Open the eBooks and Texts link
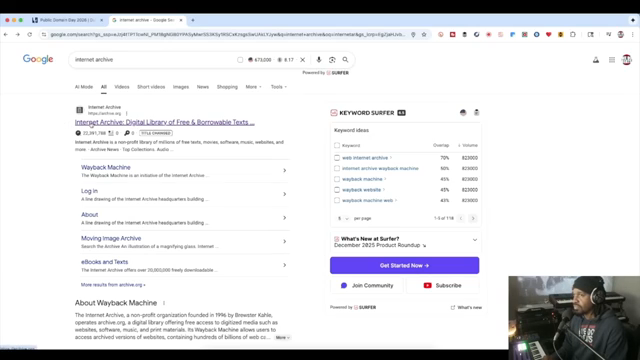The height and width of the screenshot is (360, 640). point(104,262)
